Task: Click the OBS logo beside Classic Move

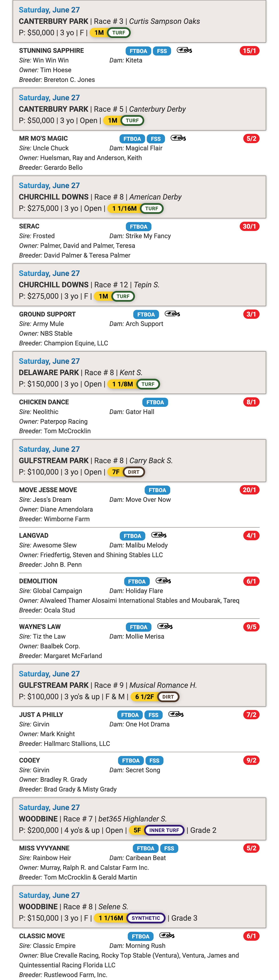Action: (x=167, y=935)
